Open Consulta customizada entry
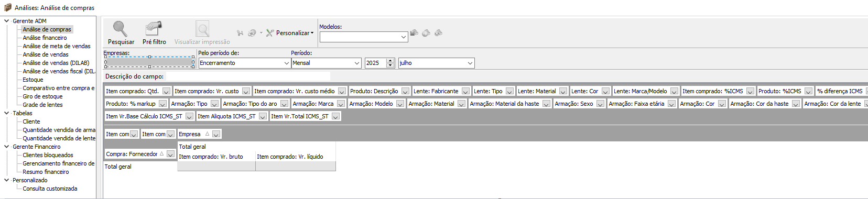 tap(50, 189)
